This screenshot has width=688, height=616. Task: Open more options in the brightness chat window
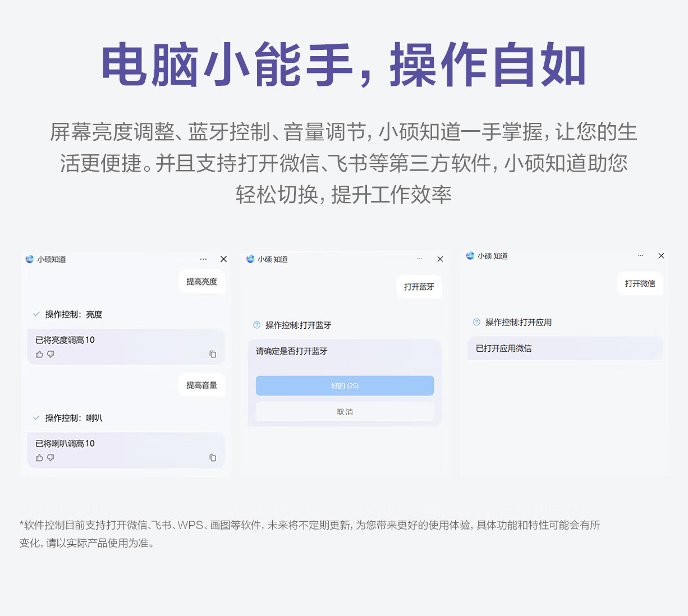[203, 259]
